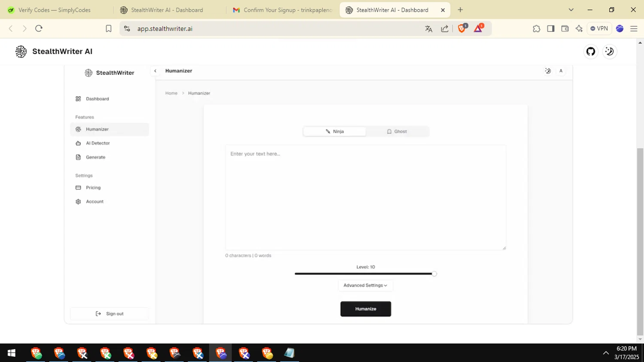
Task: Toggle dark mode in the top site header
Action: point(609,52)
